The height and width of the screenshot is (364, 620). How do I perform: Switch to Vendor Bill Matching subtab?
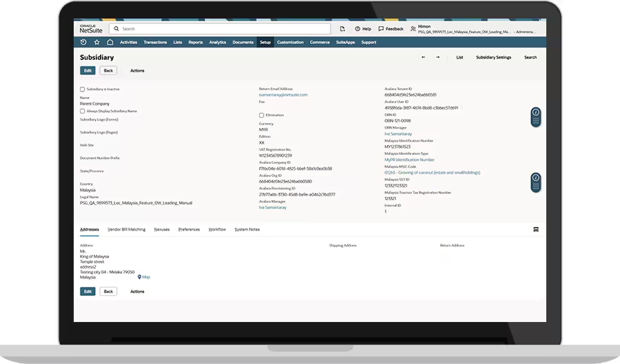pyautogui.click(x=127, y=229)
